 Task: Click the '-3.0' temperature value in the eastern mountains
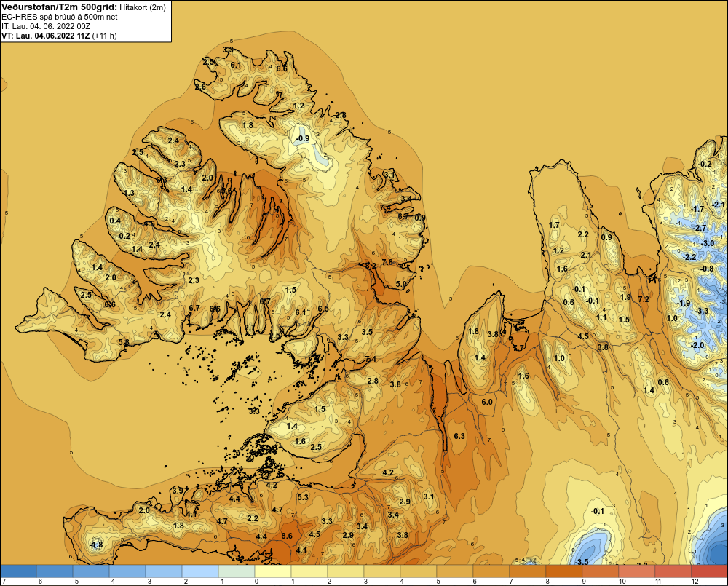tap(707, 243)
